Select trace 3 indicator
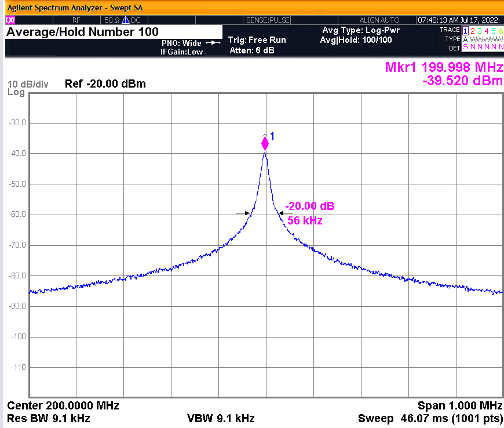Image resolution: width=504 pixels, height=428 pixels. click(x=480, y=30)
